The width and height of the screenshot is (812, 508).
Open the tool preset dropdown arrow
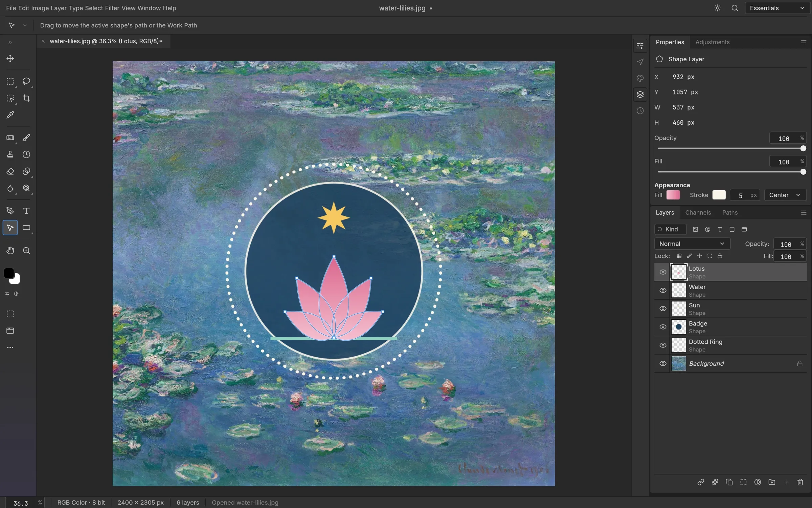25,25
